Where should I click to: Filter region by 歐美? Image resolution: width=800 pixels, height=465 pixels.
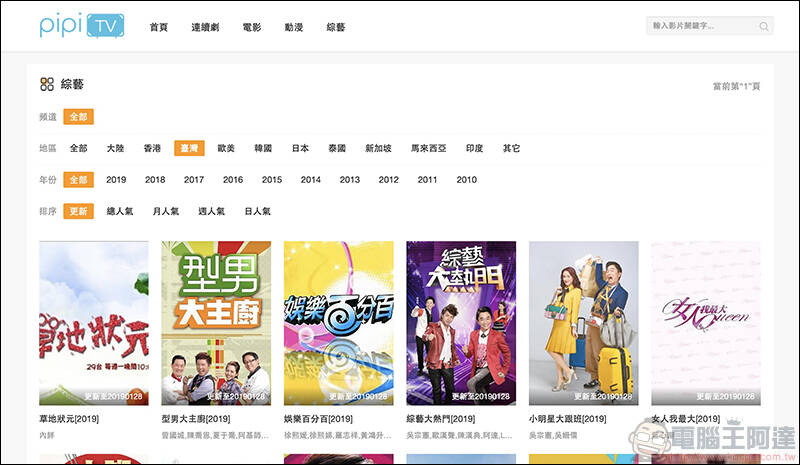coord(226,148)
